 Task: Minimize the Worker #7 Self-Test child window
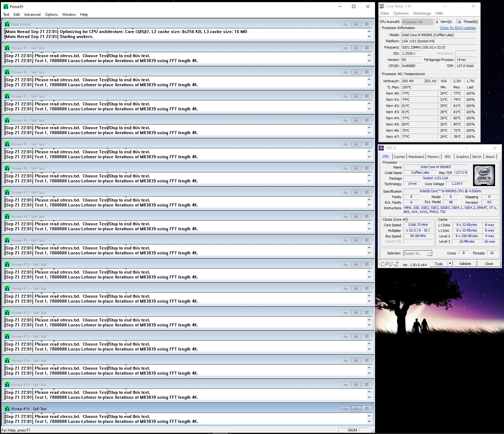tap(346, 192)
